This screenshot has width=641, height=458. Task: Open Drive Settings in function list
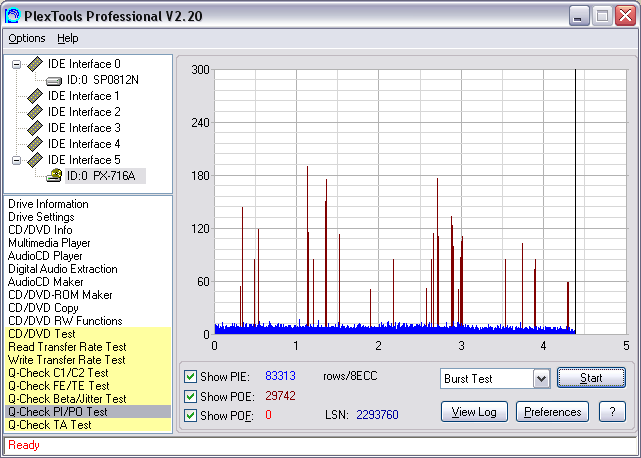(x=41, y=217)
